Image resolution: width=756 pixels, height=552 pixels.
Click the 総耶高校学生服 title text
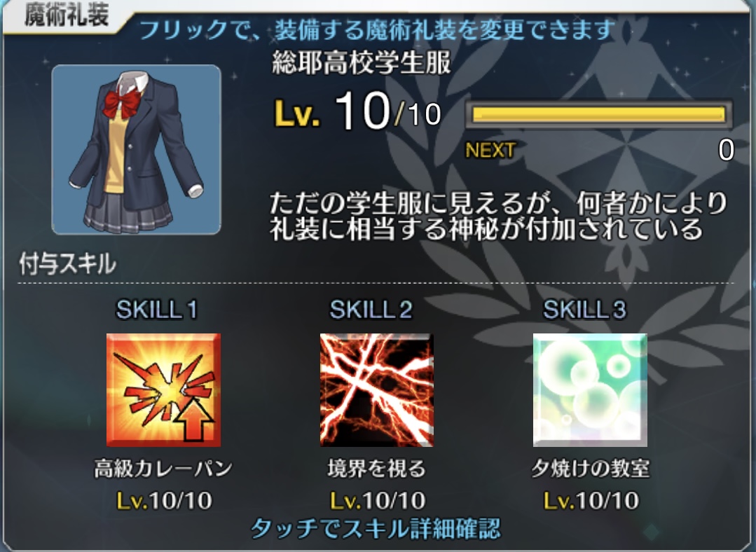pos(362,62)
